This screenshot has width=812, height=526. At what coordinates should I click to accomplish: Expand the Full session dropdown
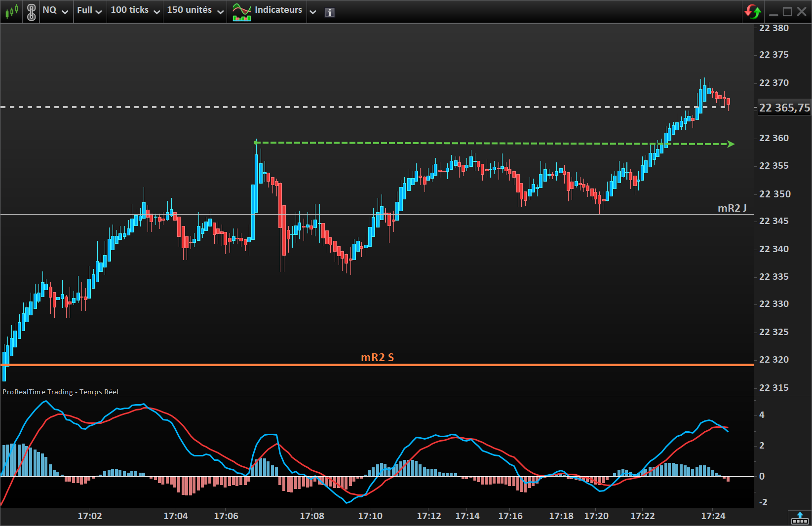pyautogui.click(x=89, y=10)
